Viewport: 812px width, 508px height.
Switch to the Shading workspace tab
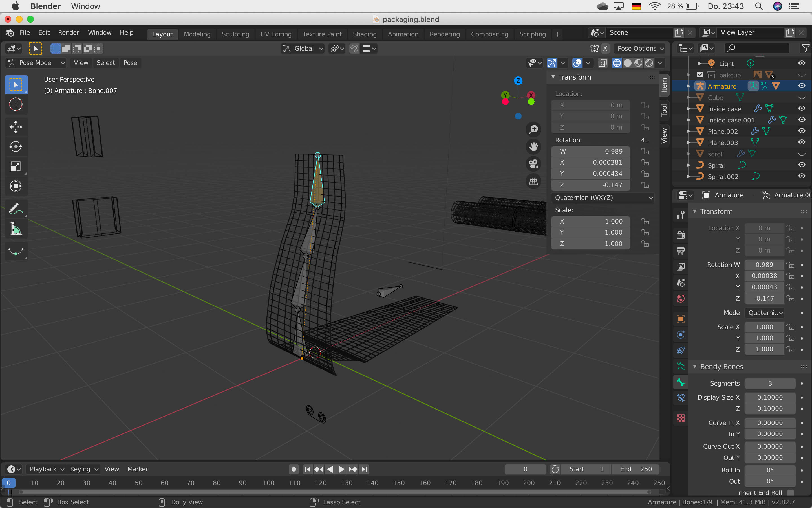pos(364,34)
